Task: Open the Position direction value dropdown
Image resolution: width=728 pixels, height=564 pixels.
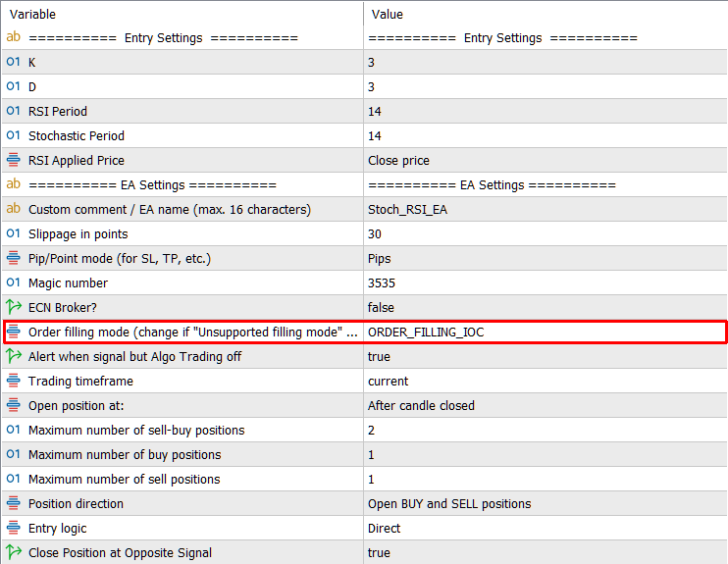Action: tap(546, 503)
